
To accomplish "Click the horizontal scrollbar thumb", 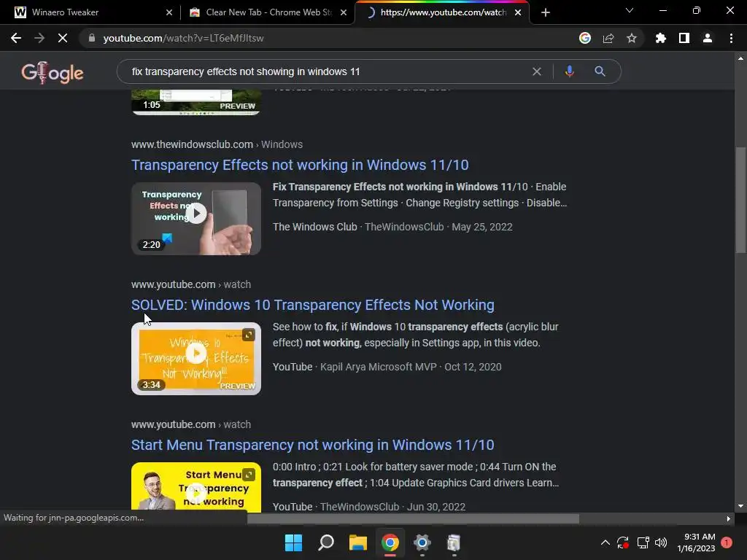I will tap(413, 518).
